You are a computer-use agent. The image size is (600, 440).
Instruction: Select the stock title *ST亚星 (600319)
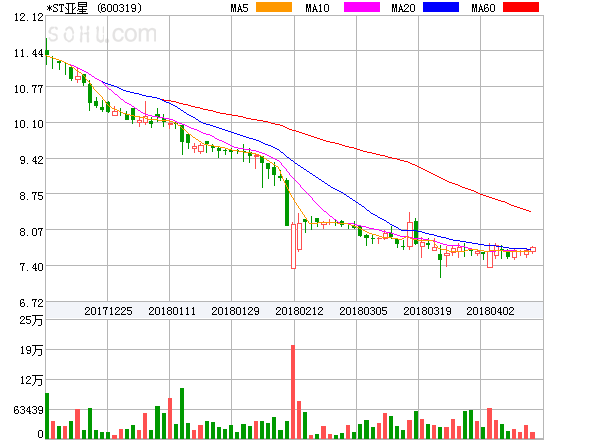pyautogui.click(x=94, y=8)
